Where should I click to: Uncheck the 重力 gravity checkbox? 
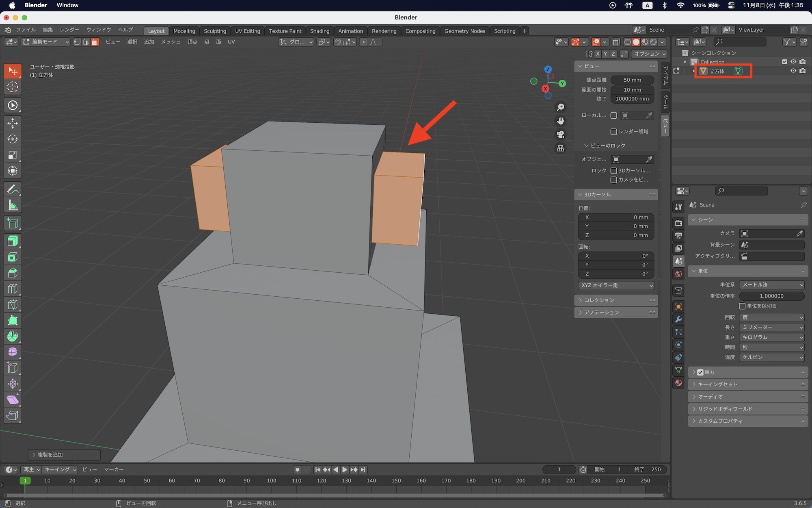(x=700, y=372)
